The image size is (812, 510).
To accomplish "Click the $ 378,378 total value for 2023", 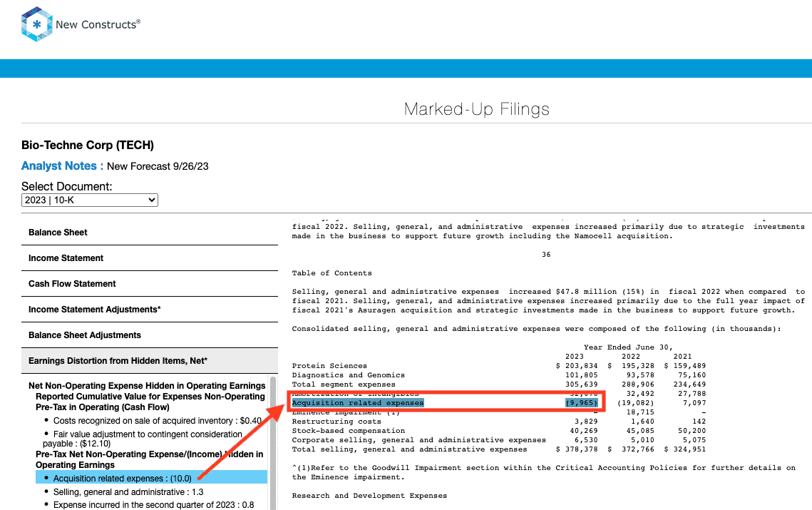I will (576, 449).
